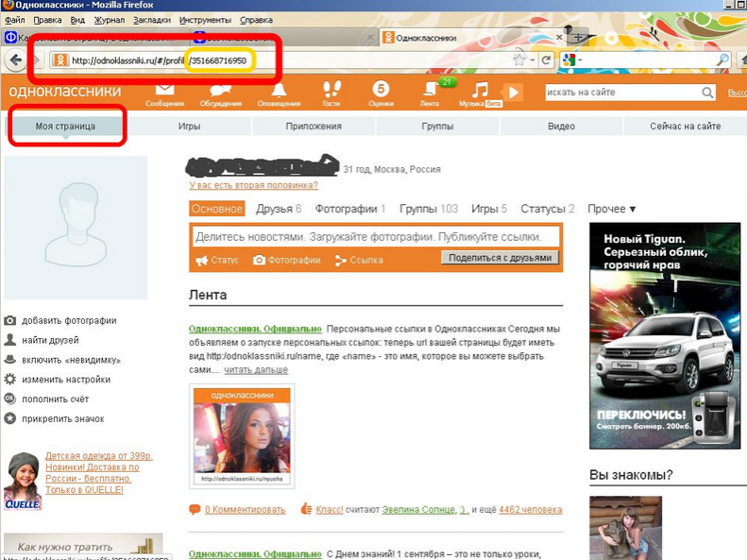Switch to the Фотографии 1 profile tab

[350, 209]
